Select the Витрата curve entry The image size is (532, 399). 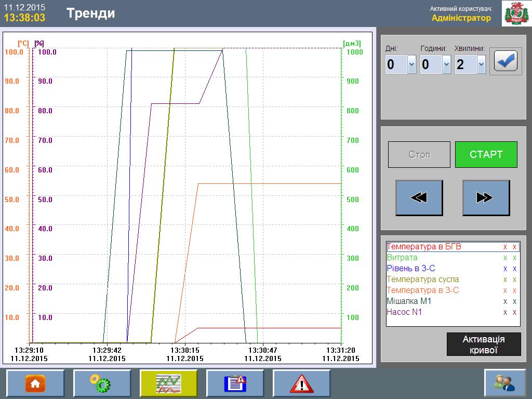pos(402,258)
